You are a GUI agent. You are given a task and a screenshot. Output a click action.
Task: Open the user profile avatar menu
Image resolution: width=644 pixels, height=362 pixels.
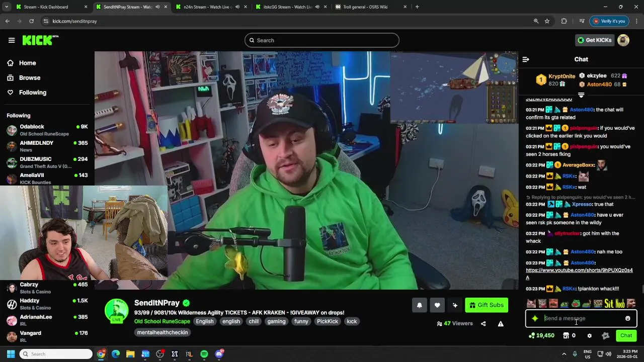click(x=623, y=40)
